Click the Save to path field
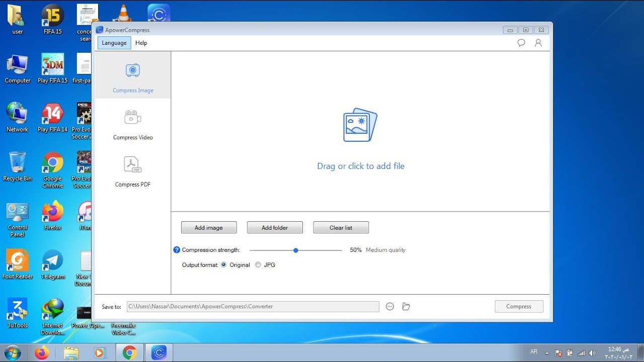Screen dimensions: 644x362 [253, 306]
